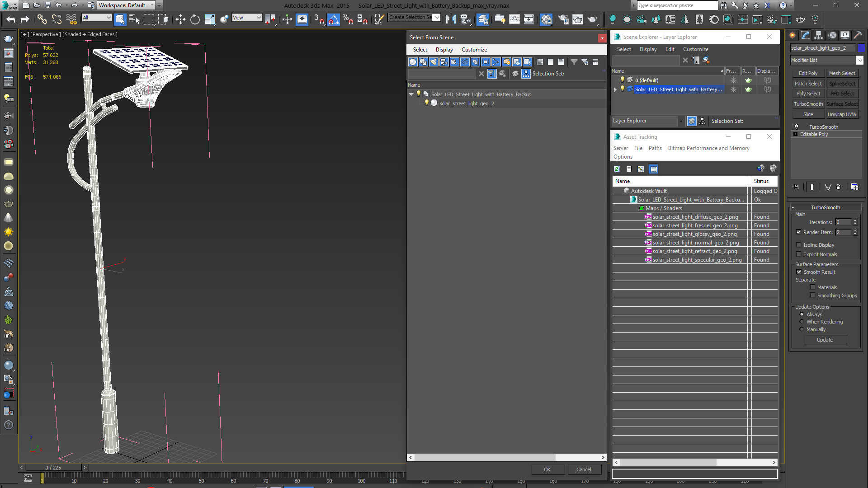Viewport: 868px width, 488px height.
Task: Open the Modify command panel tab
Action: click(x=806, y=35)
